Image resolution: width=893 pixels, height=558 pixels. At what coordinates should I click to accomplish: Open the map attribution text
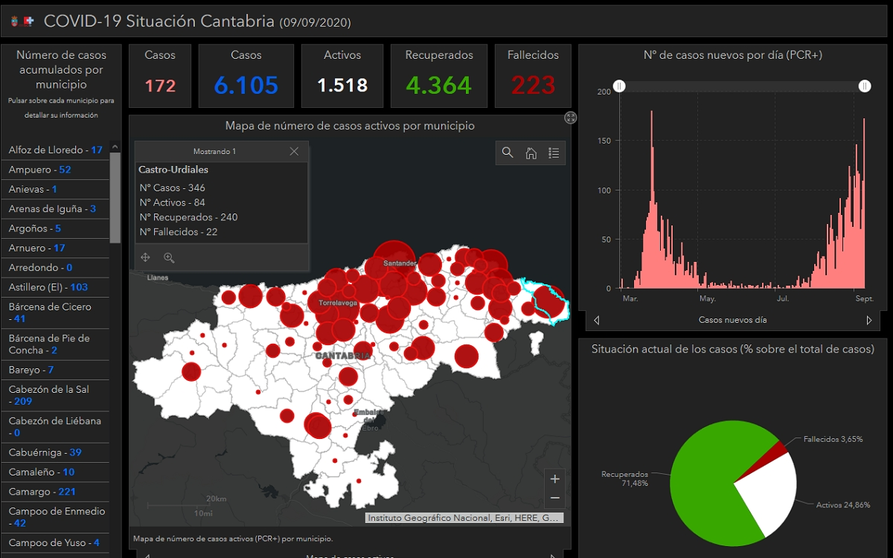coord(464,518)
